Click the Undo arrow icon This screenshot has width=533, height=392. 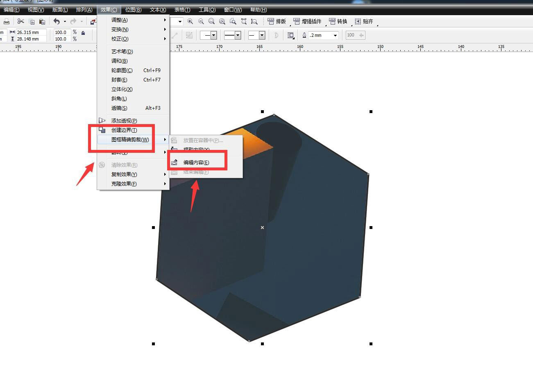[57, 21]
